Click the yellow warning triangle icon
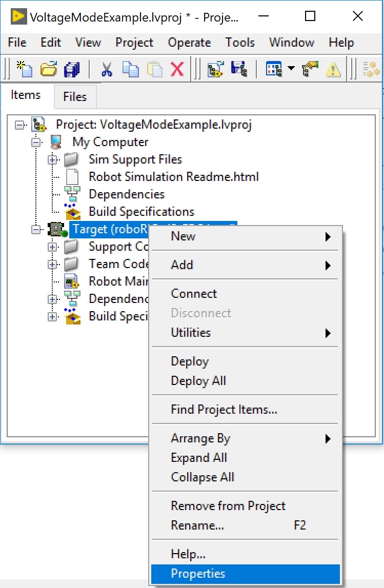The width and height of the screenshot is (384, 588). (x=333, y=69)
